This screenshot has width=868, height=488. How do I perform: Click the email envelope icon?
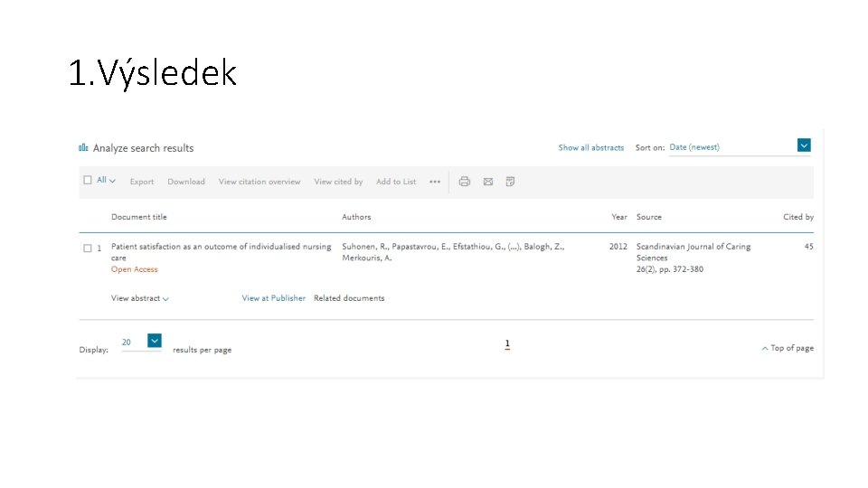[488, 182]
